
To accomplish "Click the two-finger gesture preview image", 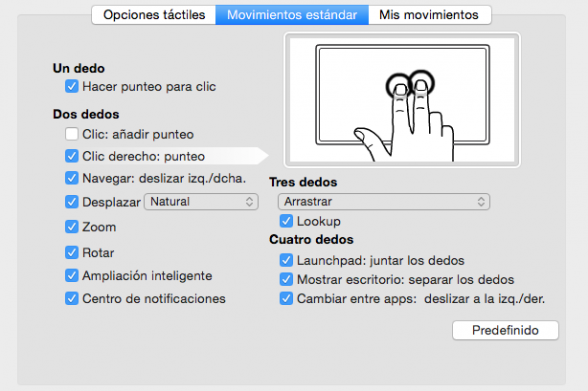I will (402, 100).
